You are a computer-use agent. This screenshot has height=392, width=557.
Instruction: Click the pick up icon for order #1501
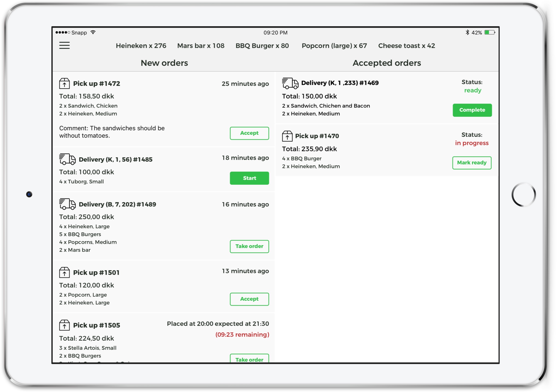click(x=64, y=272)
